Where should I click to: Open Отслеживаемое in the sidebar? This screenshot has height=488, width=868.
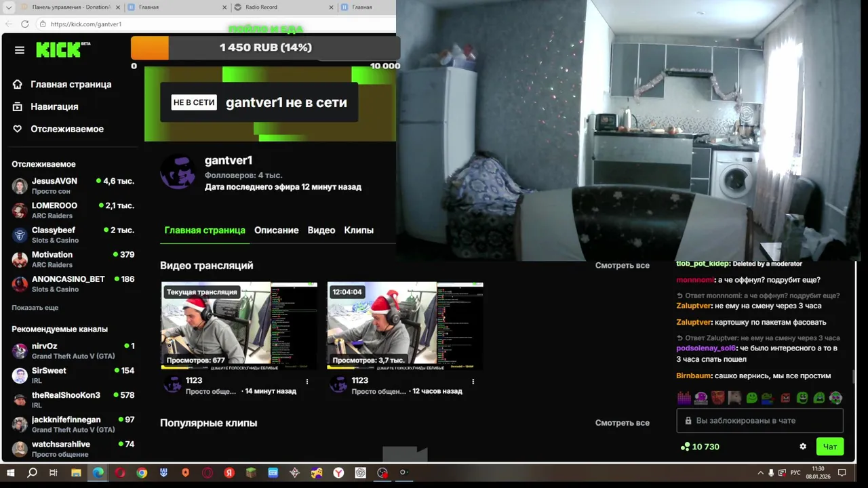pos(58,129)
